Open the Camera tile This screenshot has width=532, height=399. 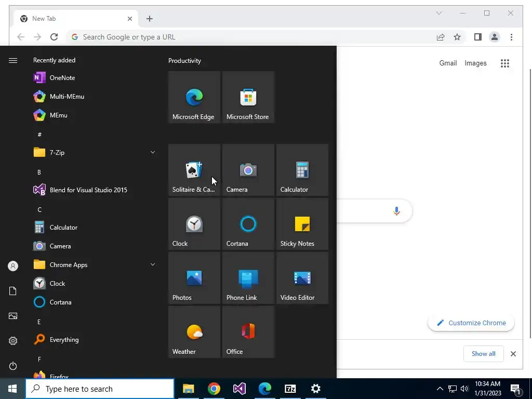click(x=248, y=170)
